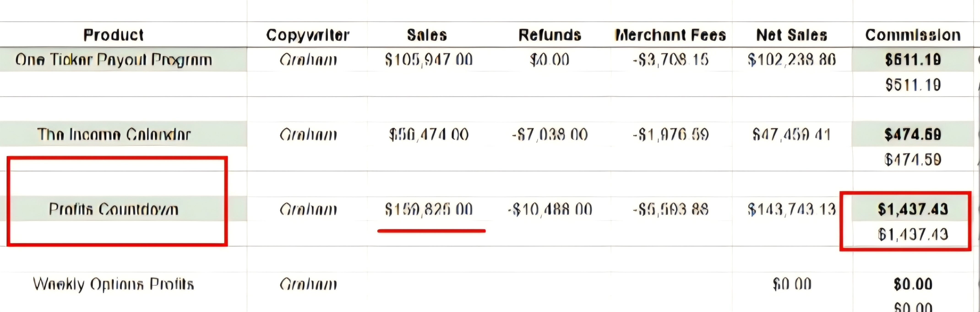Click the Sales column header
980x312 pixels.
427,35
